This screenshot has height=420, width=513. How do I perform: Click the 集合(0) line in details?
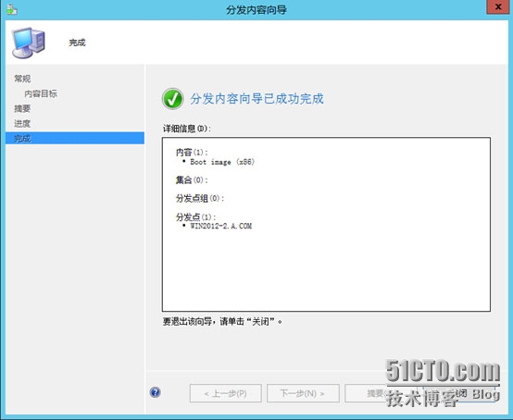192,180
